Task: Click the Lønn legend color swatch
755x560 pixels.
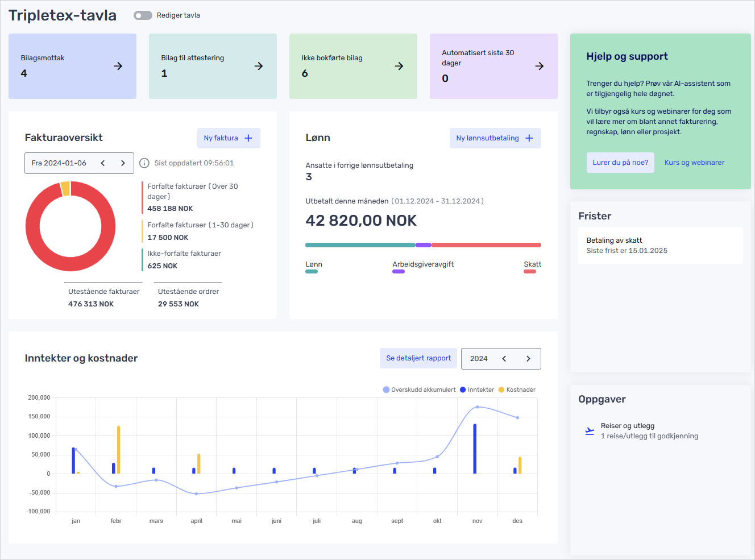Action: click(312, 272)
